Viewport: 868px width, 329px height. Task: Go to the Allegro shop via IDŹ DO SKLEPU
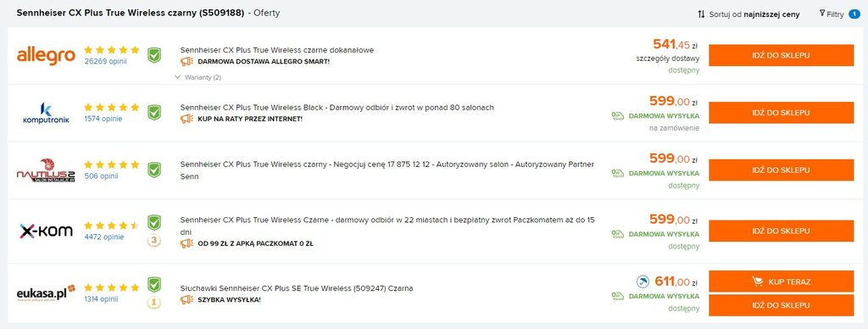(x=781, y=55)
